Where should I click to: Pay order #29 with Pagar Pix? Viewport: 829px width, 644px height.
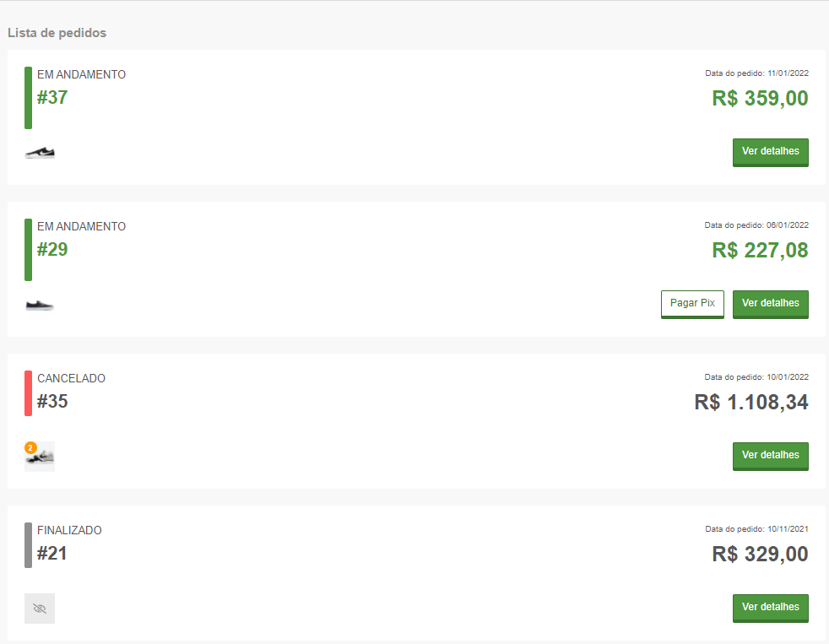tap(692, 304)
